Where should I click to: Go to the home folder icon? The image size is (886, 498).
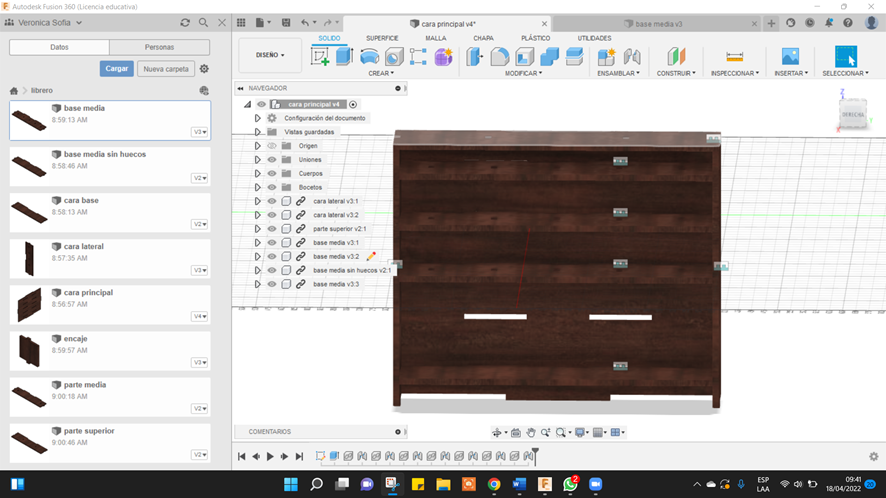[x=14, y=90]
